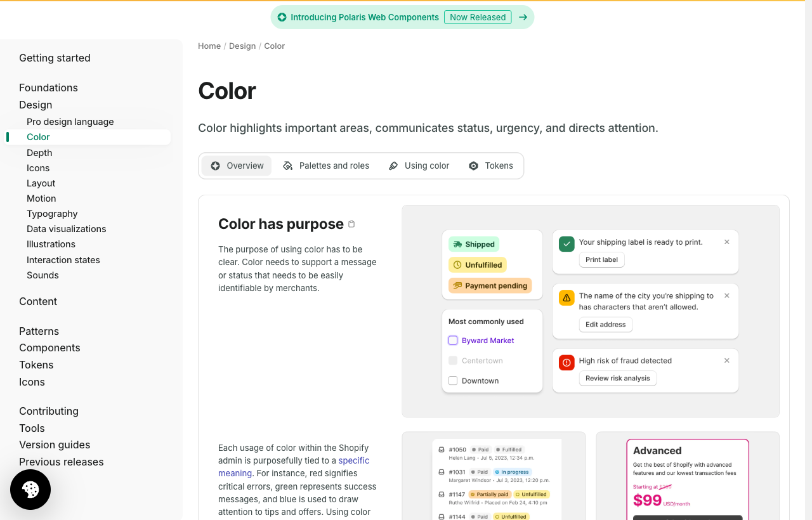The width and height of the screenshot is (812, 520).
Task: Open Tokens in the sidebar
Action: tap(36, 365)
